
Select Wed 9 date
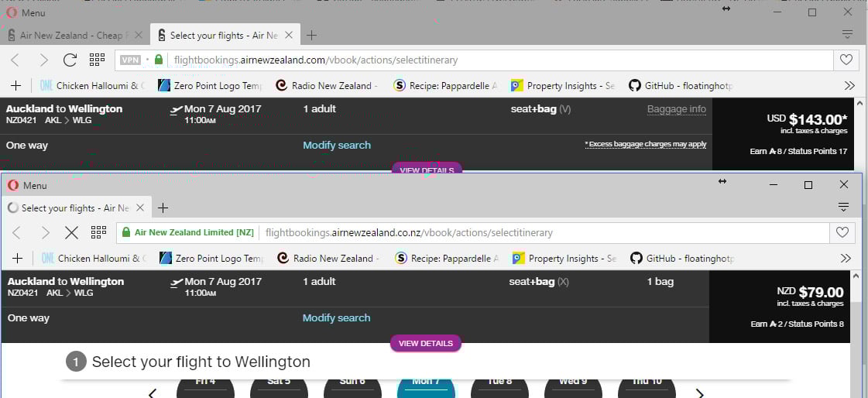(x=574, y=387)
